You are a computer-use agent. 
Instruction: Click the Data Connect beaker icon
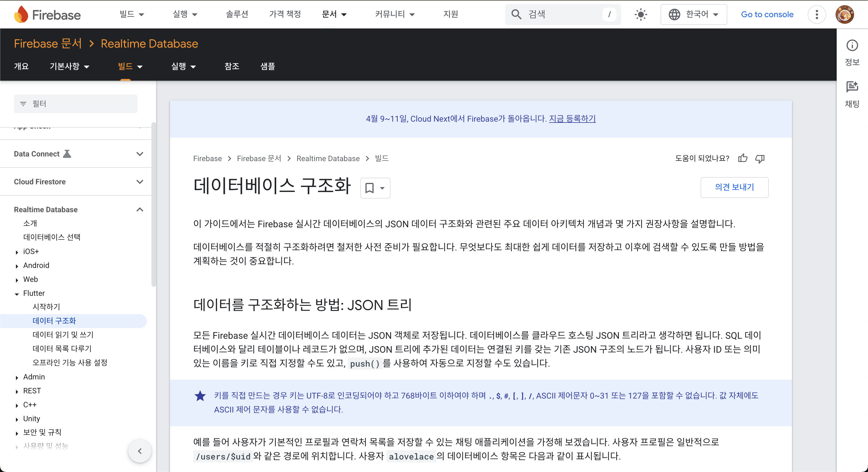point(67,154)
